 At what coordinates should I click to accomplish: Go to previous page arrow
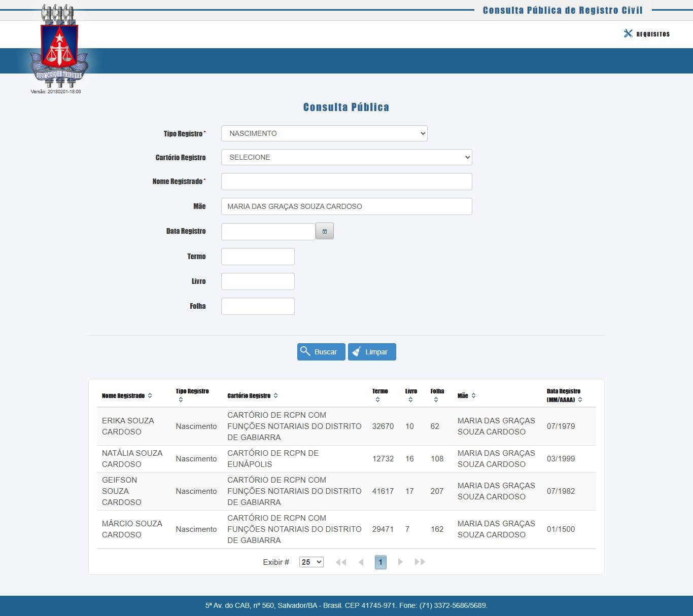pos(361,562)
